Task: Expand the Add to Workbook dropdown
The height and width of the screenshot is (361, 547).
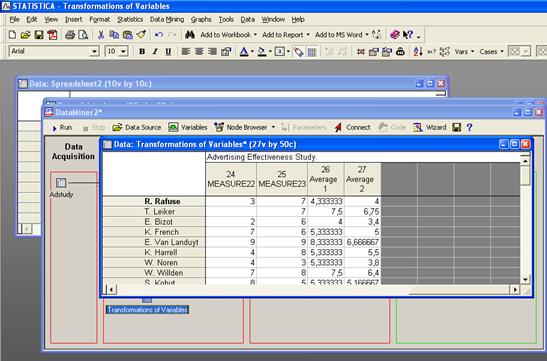Action: 255,35
